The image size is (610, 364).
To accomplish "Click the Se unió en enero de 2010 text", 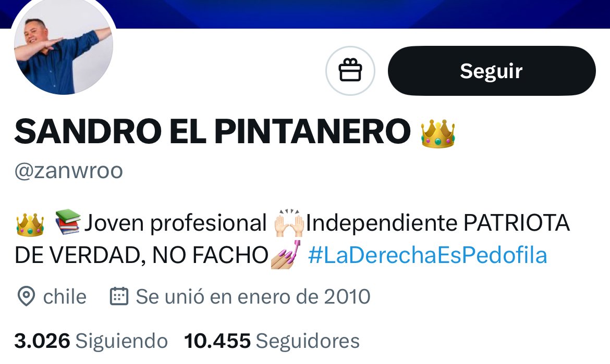I will click(253, 297).
